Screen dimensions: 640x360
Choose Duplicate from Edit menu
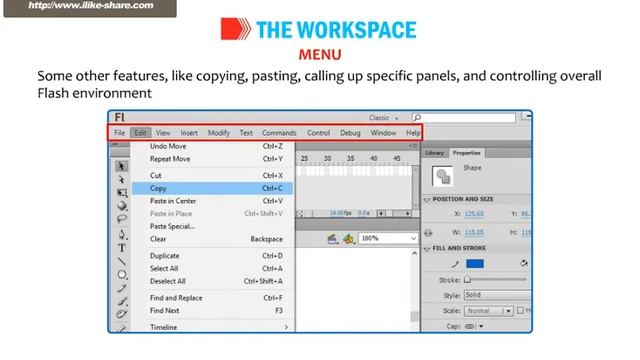click(212, 256)
